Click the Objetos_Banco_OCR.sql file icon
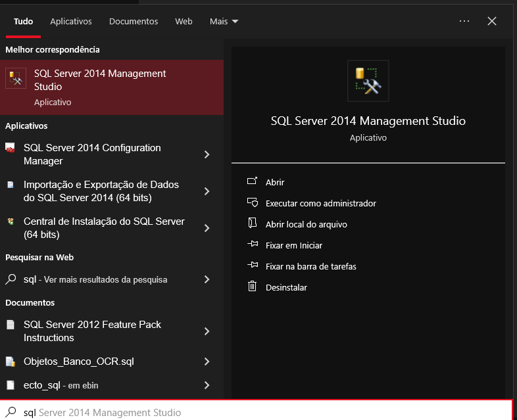The height and width of the screenshot is (420, 517). 10,362
